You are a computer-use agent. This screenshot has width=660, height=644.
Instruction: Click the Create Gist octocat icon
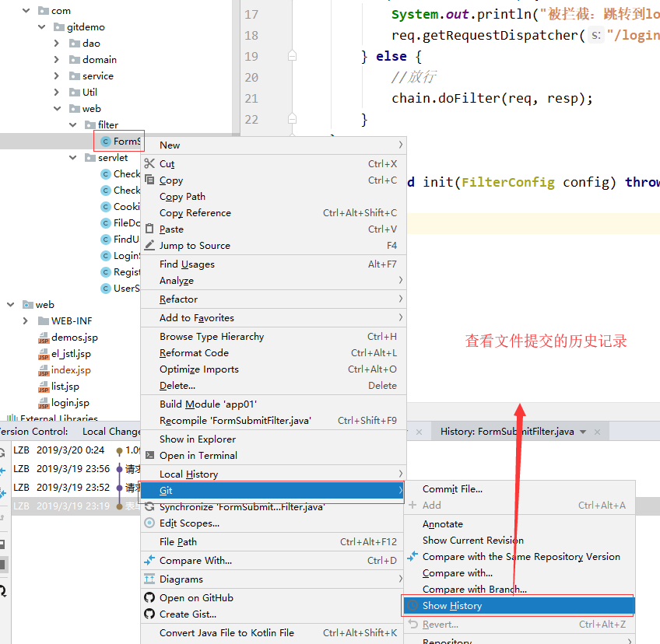click(150, 614)
